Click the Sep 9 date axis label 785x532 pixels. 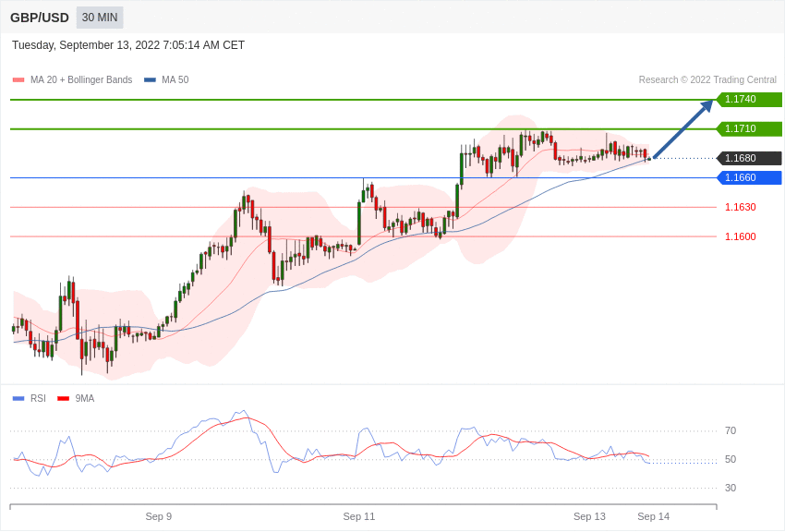click(159, 516)
